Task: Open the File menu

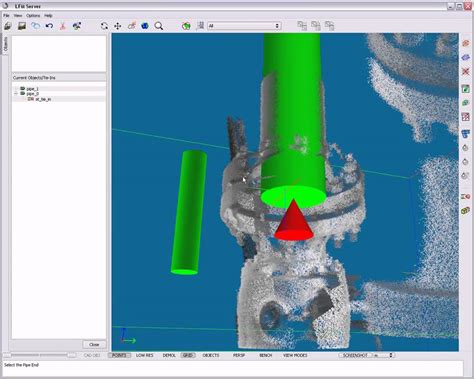Action: pos(6,16)
